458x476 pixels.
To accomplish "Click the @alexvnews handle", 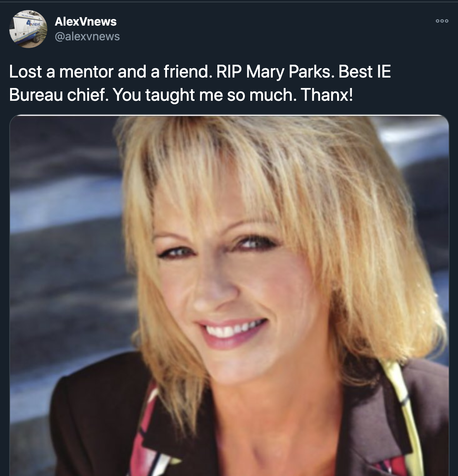I will (x=87, y=36).
